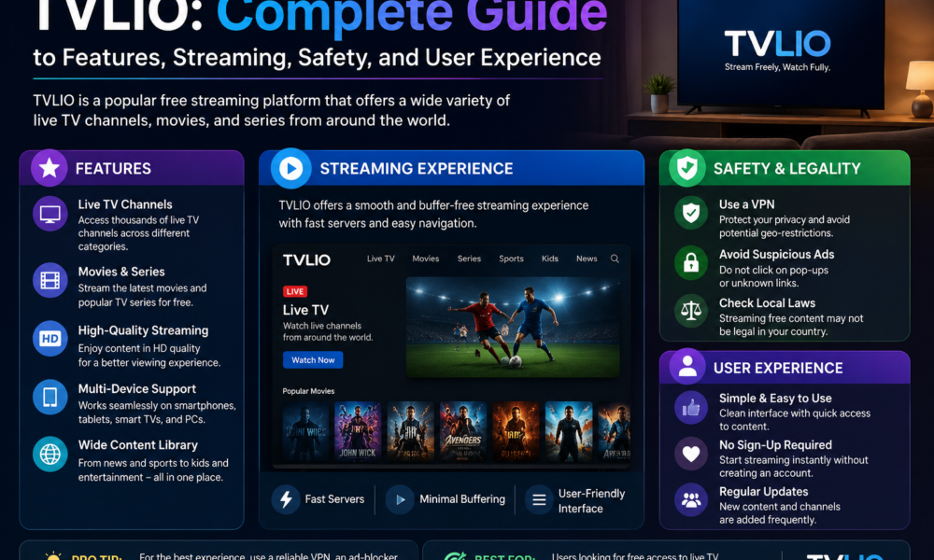934x560 pixels.
Task: Click the 'Fast Servers' label
Action: pyautogui.click(x=334, y=499)
